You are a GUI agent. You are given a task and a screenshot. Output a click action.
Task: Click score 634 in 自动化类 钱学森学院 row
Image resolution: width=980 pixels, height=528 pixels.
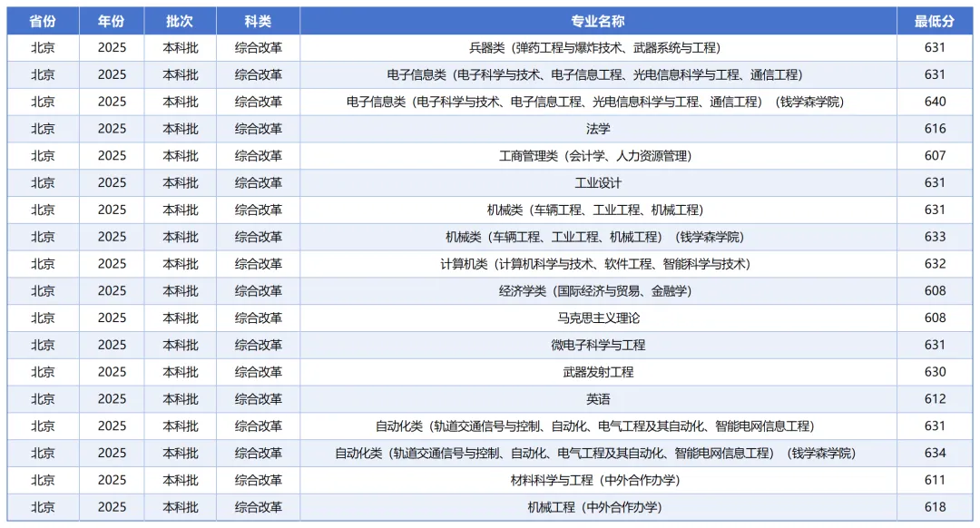(935, 453)
